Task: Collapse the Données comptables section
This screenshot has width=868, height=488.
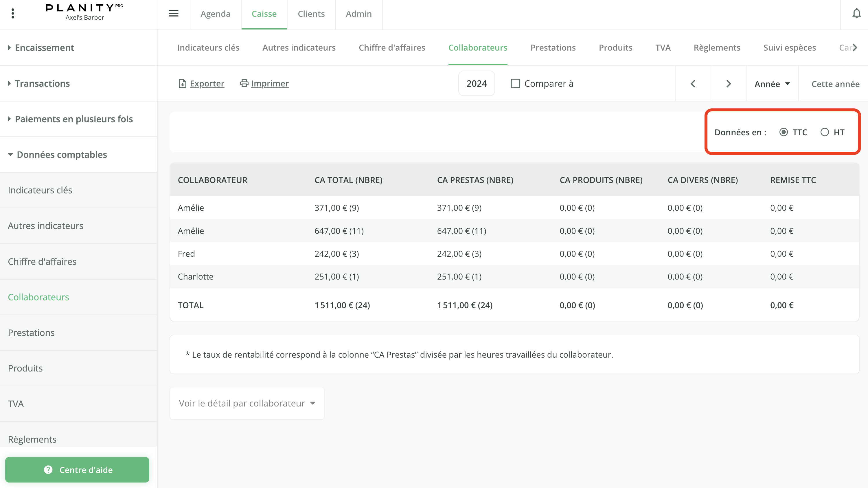Action: pyautogui.click(x=62, y=155)
